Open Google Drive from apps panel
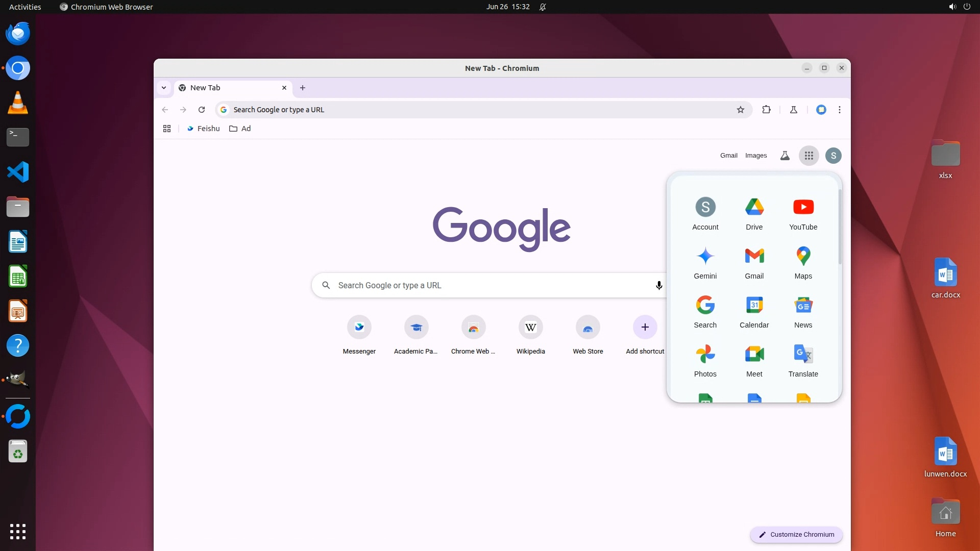The width and height of the screenshot is (980, 551). (x=754, y=213)
